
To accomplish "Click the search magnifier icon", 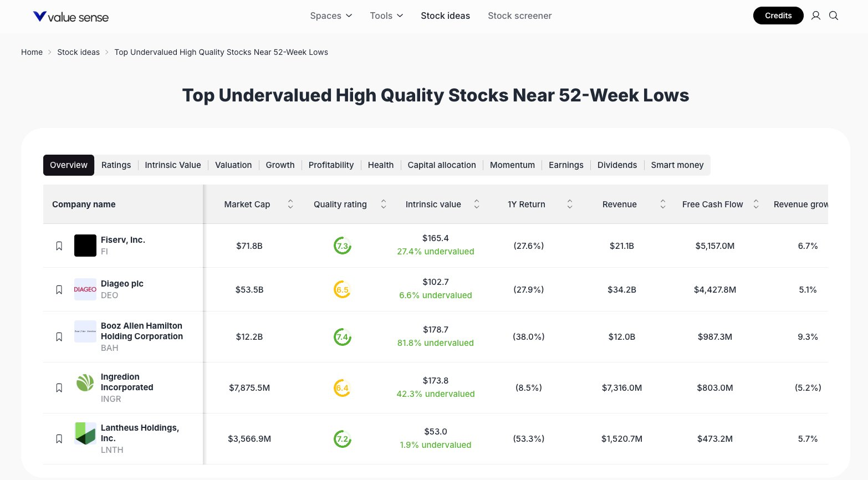I will tap(833, 16).
